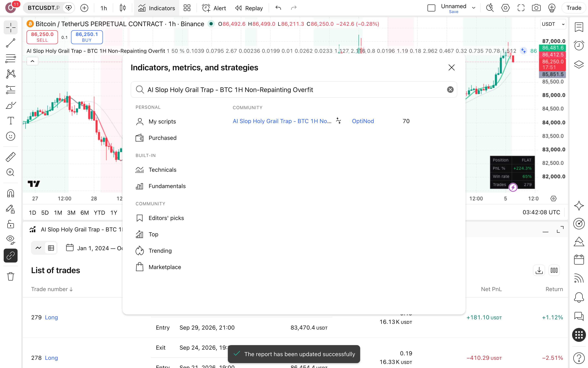The image size is (588, 368).
Task: Select the patterns drawing tool
Action: tap(10, 74)
